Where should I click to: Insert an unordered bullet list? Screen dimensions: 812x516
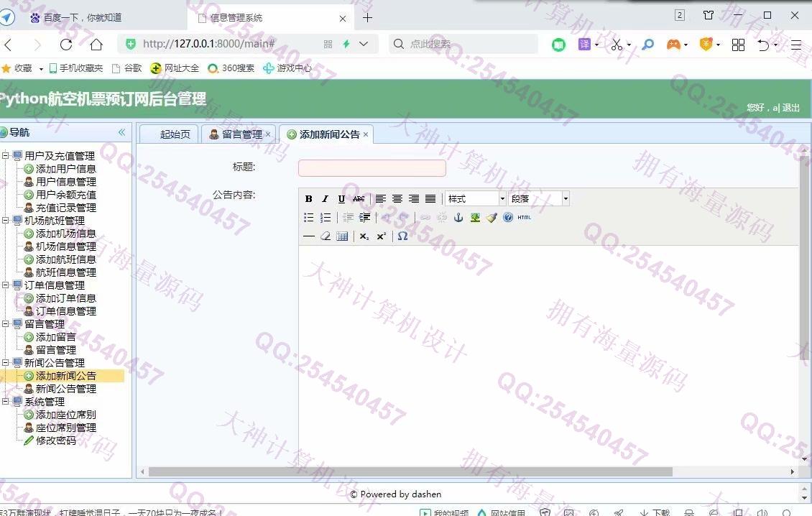coord(309,218)
